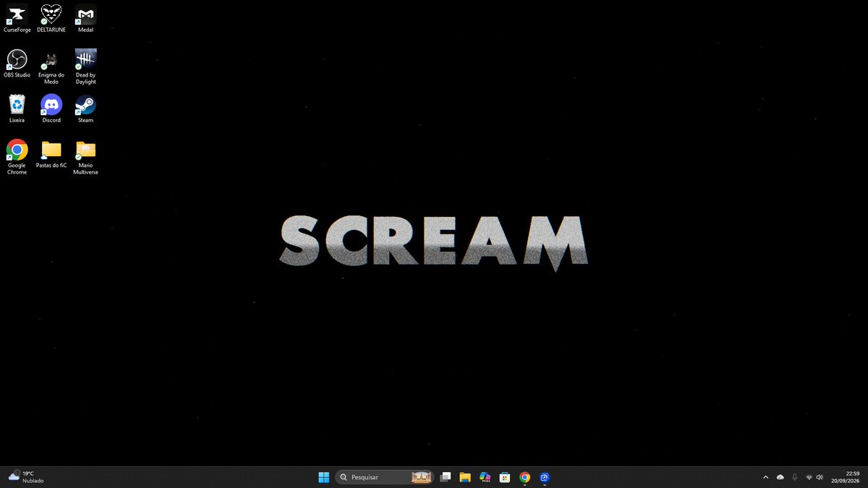Image resolution: width=868 pixels, height=488 pixels.
Task: Open the weather widget showing 19°C Nublado
Action: 27,477
